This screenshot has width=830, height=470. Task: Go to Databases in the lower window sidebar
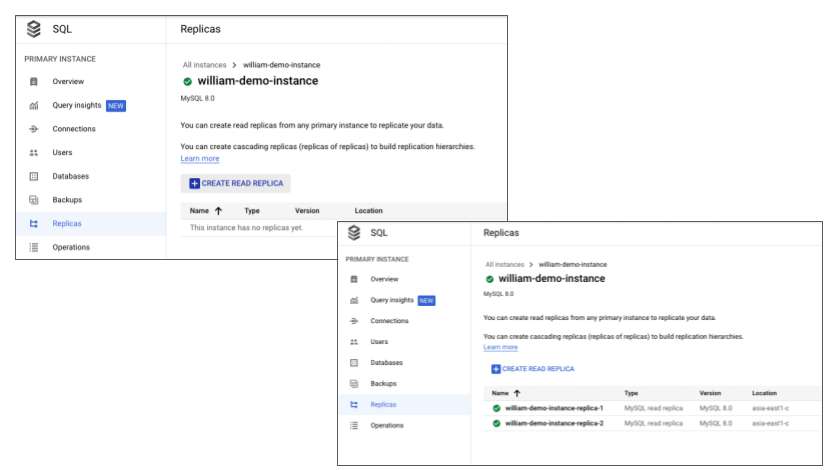tap(386, 363)
